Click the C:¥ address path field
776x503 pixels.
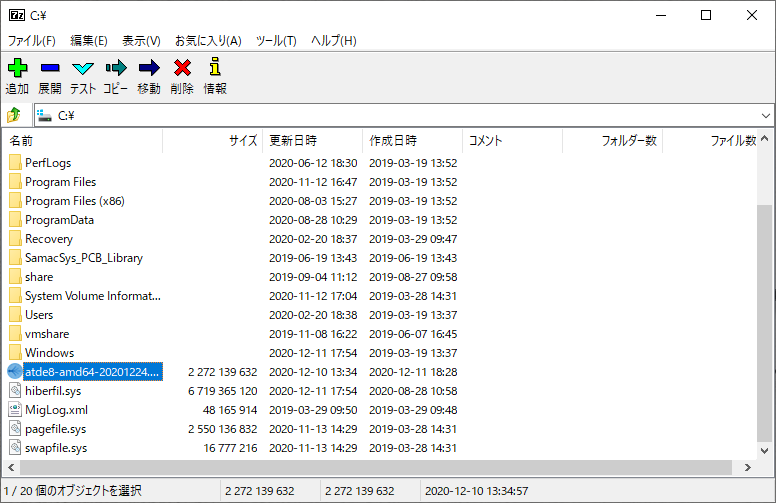coord(400,116)
